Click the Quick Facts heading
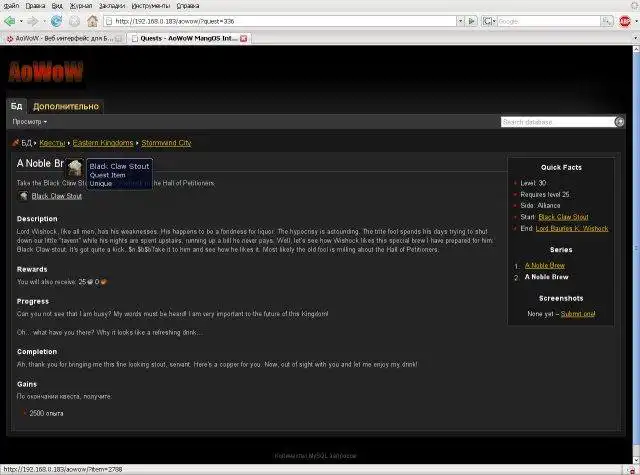The height and width of the screenshot is (475, 640). tap(561, 167)
